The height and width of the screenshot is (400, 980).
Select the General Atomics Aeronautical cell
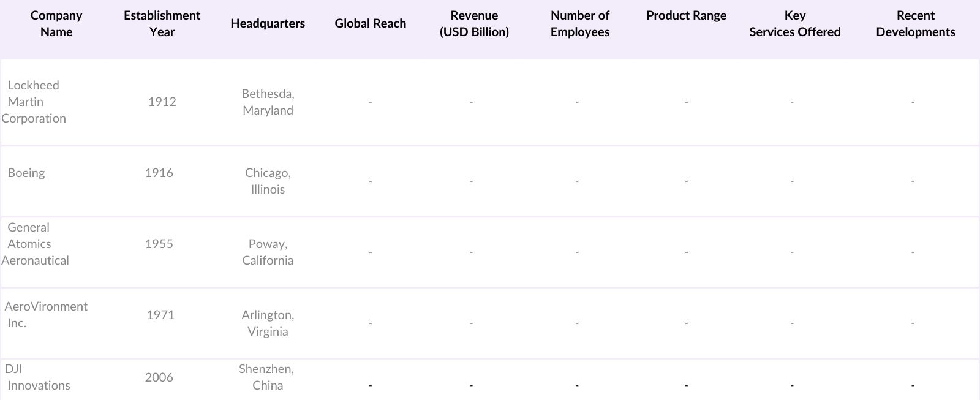coord(35,244)
